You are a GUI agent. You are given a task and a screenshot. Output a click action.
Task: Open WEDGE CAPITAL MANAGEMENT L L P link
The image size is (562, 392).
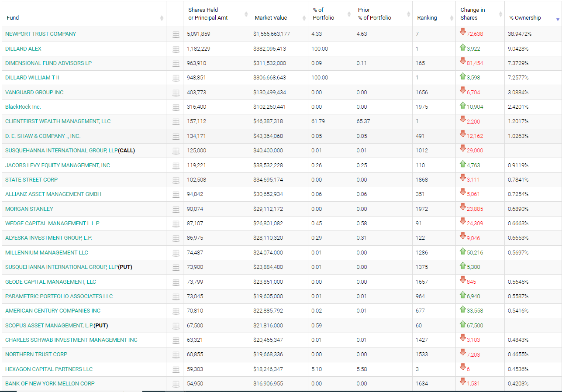click(52, 223)
